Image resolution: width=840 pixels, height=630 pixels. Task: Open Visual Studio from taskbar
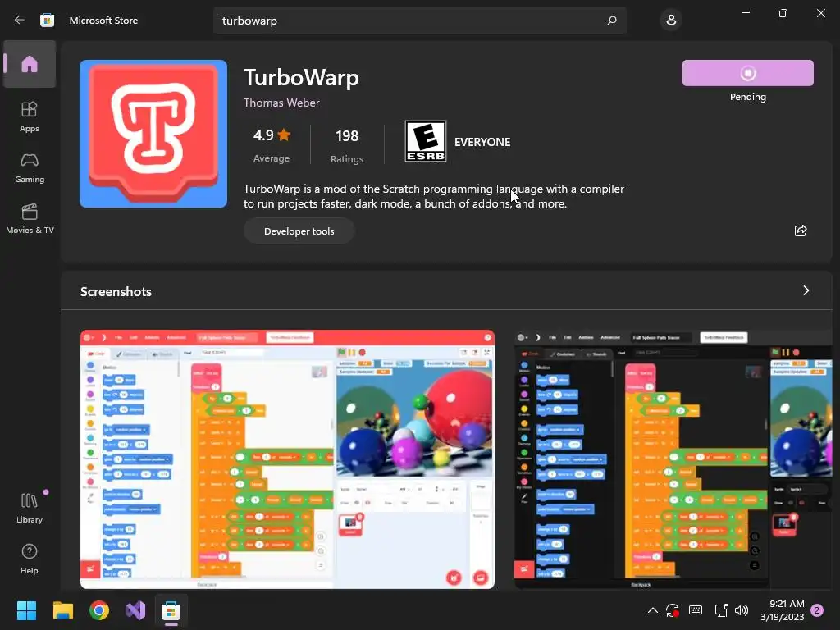135,610
